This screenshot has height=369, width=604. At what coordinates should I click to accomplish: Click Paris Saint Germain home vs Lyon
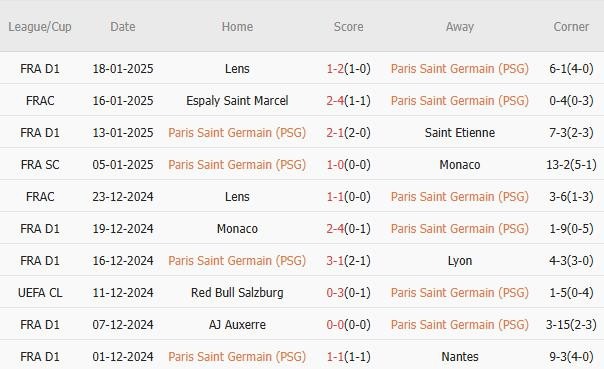click(237, 261)
